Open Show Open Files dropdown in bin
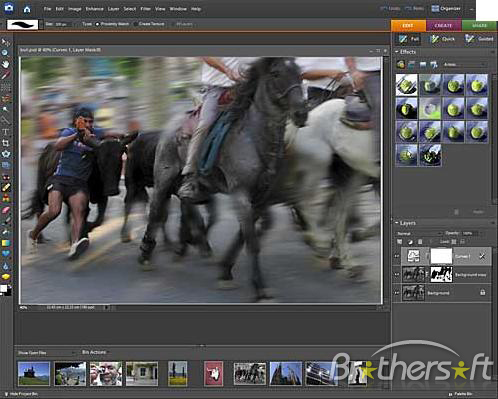 (x=47, y=353)
